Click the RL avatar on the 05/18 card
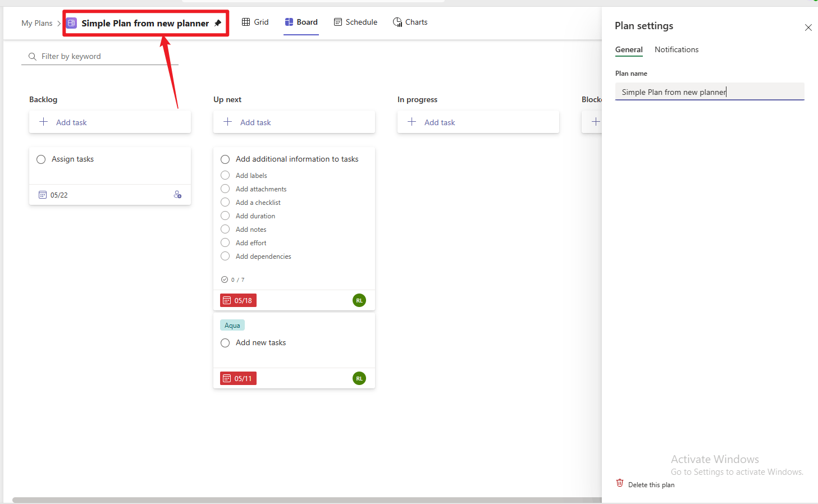 359,300
